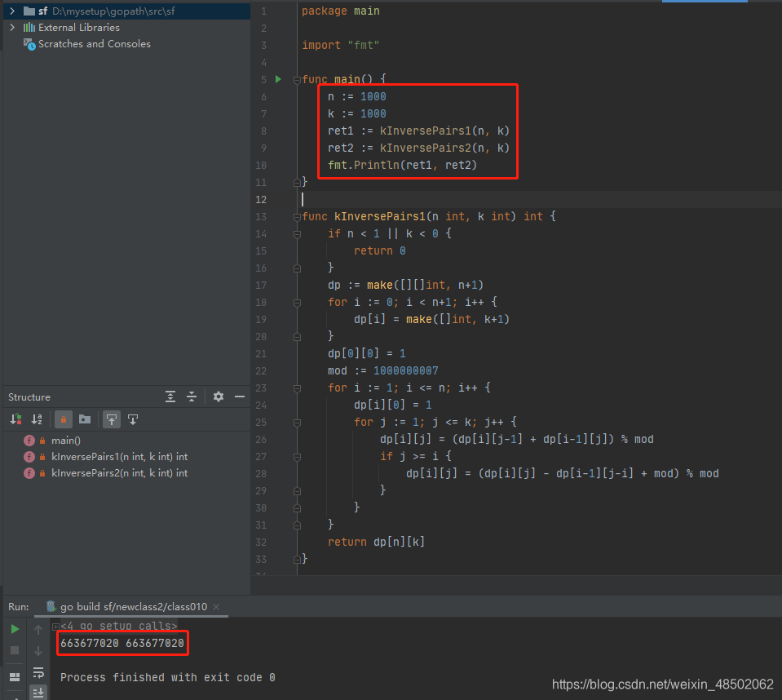The width and height of the screenshot is (782, 700).
Task: Click Down the Stack Trace arrow in Run panel
Action: coord(38,650)
